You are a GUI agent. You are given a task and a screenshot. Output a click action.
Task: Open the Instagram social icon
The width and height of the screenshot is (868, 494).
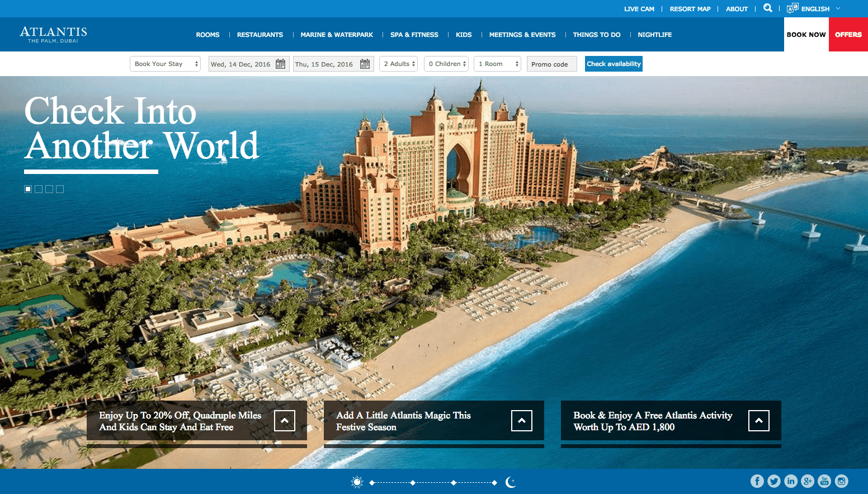[842, 481]
